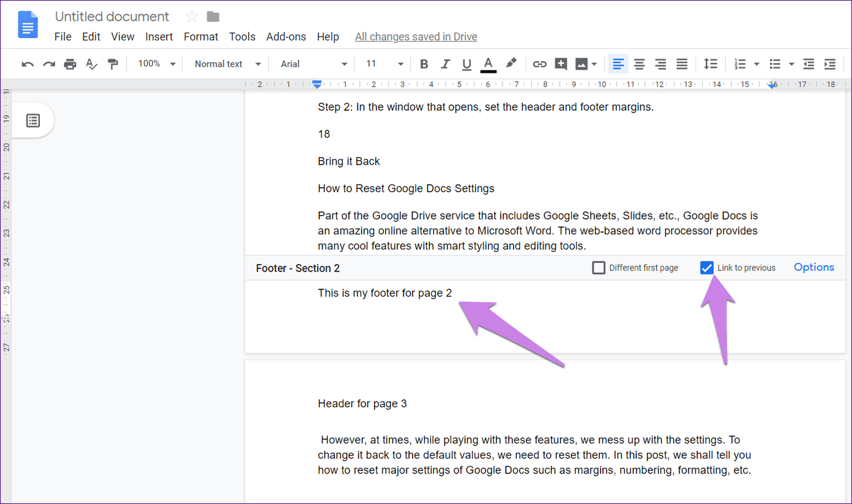Move document using the folder icon

pos(213,17)
